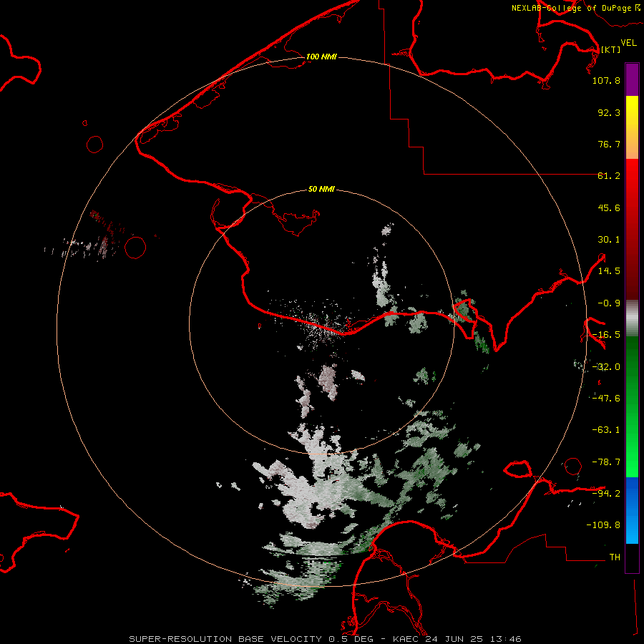
Task: Click the -63.1 velocity scale value
Action: (x=606, y=430)
